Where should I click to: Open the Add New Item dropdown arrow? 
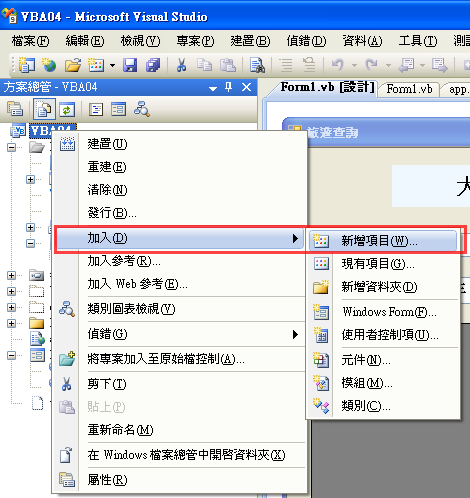click(x=113, y=65)
